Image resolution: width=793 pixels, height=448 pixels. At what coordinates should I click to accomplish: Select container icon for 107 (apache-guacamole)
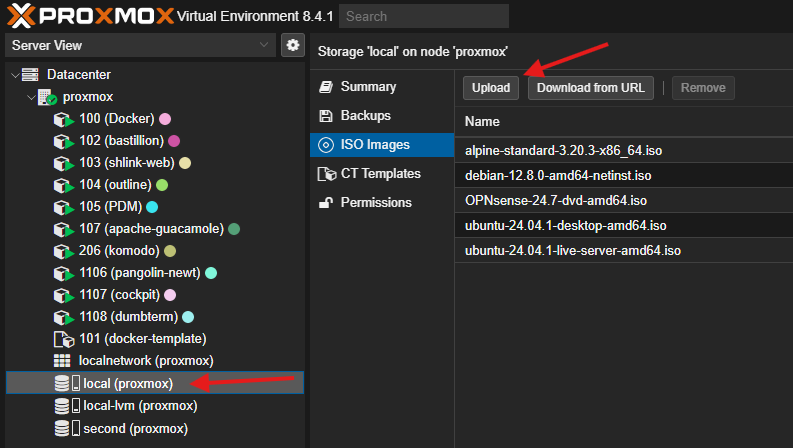click(x=64, y=229)
